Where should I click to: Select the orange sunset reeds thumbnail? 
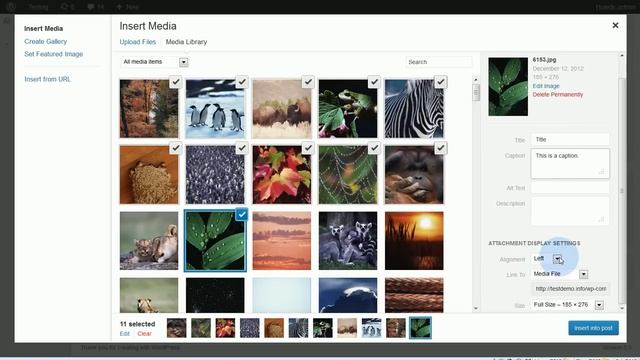tap(414, 241)
